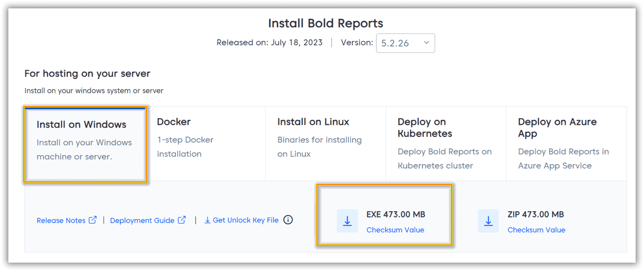This screenshot has height=271, width=644.
Task: Open the Deployment Guide link
Action: click(142, 220)
